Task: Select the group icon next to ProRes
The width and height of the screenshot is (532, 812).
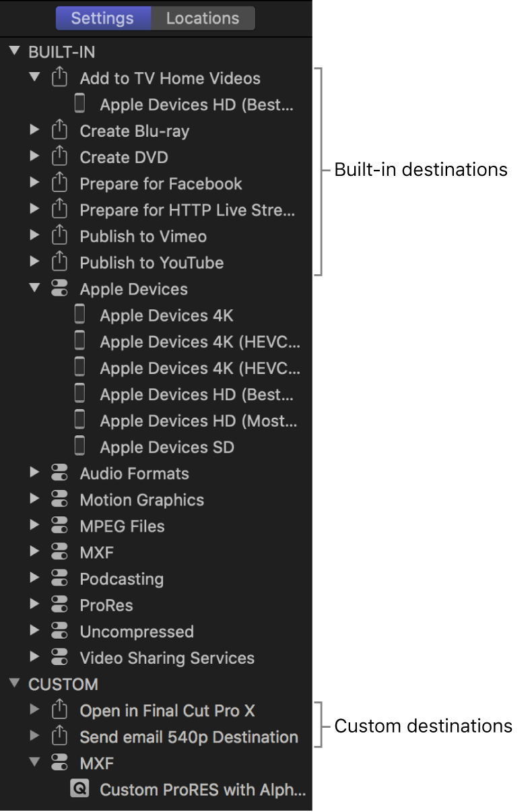Action: coord(59,605)
